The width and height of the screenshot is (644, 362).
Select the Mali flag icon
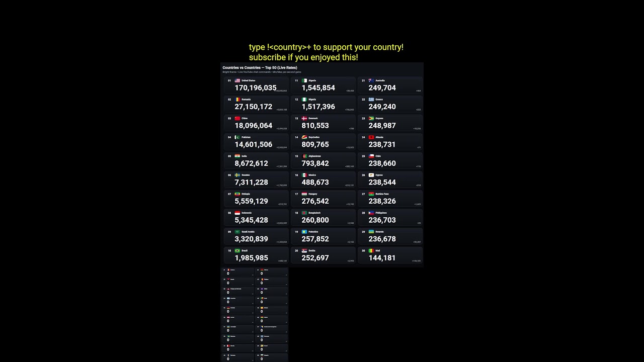[371, 250]
